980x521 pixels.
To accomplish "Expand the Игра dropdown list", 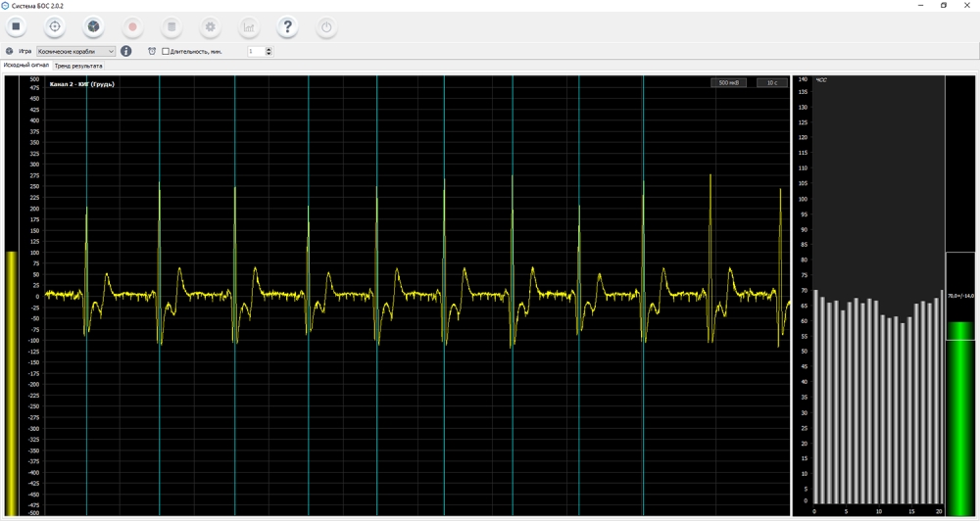I will (x=111, y=51).
